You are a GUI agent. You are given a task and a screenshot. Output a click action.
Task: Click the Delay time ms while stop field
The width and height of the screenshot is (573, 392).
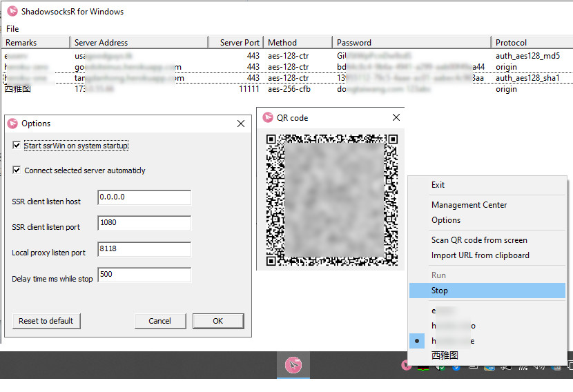pyautogui.click(x=144, y=275)
